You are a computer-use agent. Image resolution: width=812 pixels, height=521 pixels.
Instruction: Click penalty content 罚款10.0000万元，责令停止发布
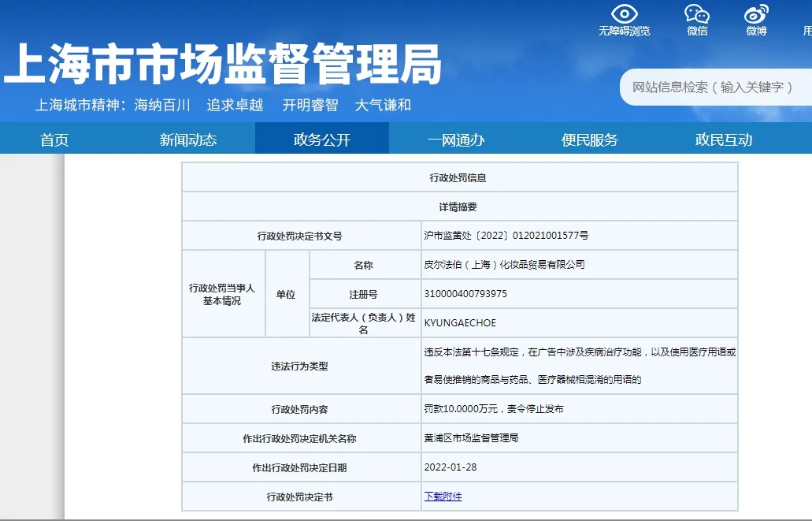point(494,408)
